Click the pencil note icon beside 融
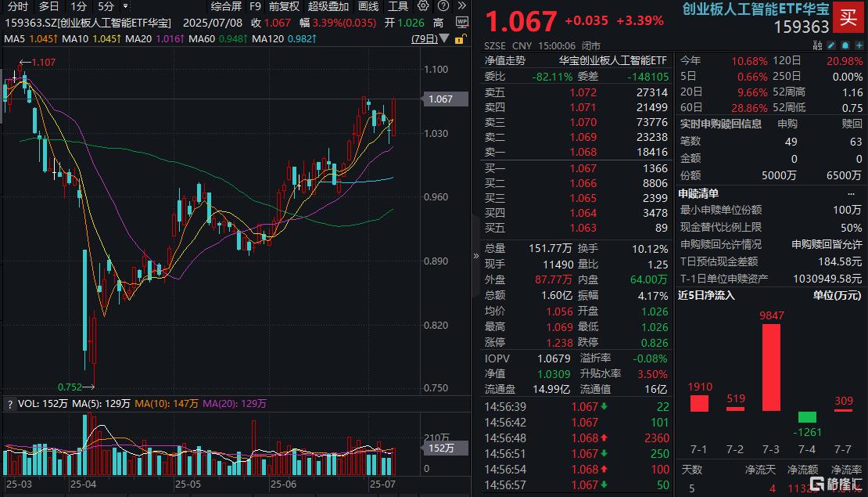This screenshot has height=497, width=868. click(x=831, y=45)
